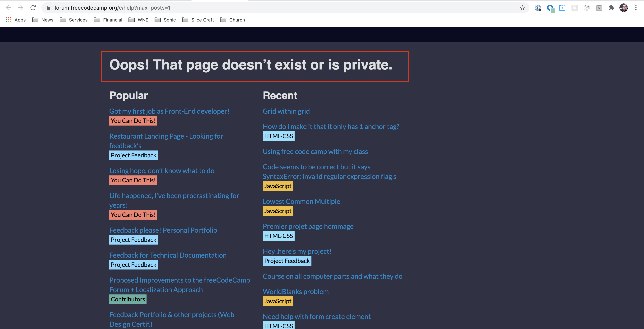Image resolution: width=644 pixels, height=329 pixels.
Task: Open Chrome's three-dot menu
Action: 636,8
